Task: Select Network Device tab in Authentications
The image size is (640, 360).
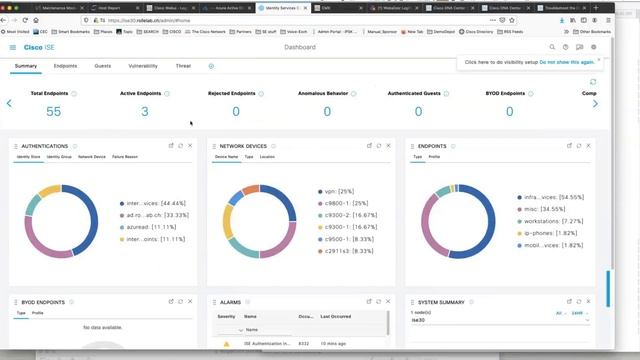Action: [x=92, y=157]
